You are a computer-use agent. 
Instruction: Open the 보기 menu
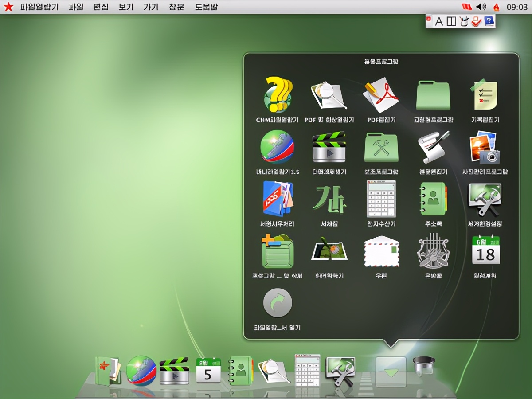click(x=125, y=7)
